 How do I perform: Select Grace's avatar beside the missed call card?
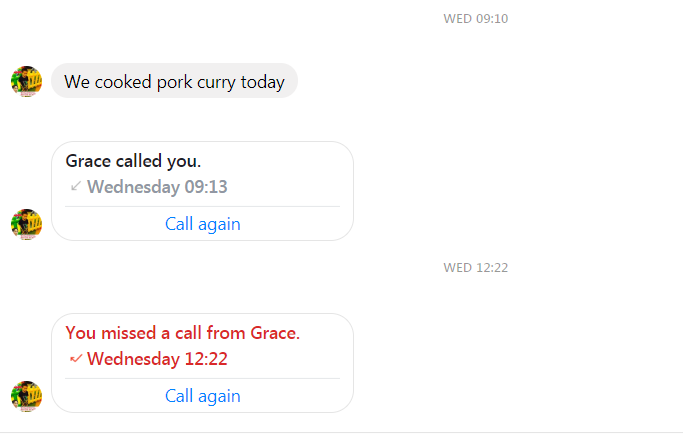[x=27, y=396]
